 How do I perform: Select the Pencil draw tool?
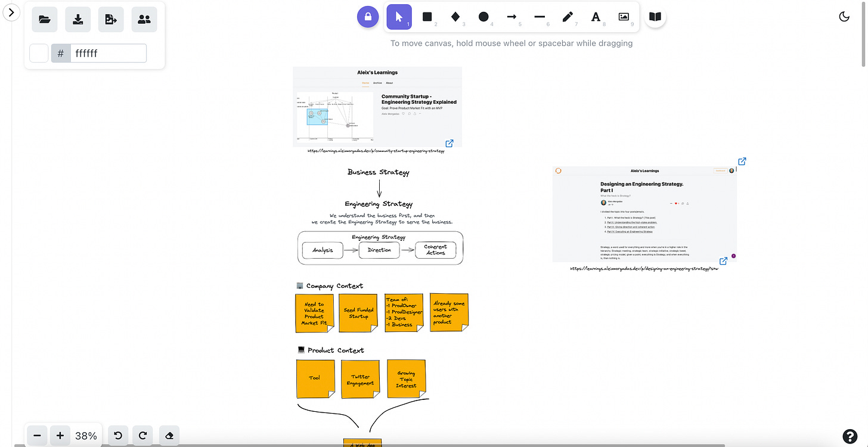point(568,17)
